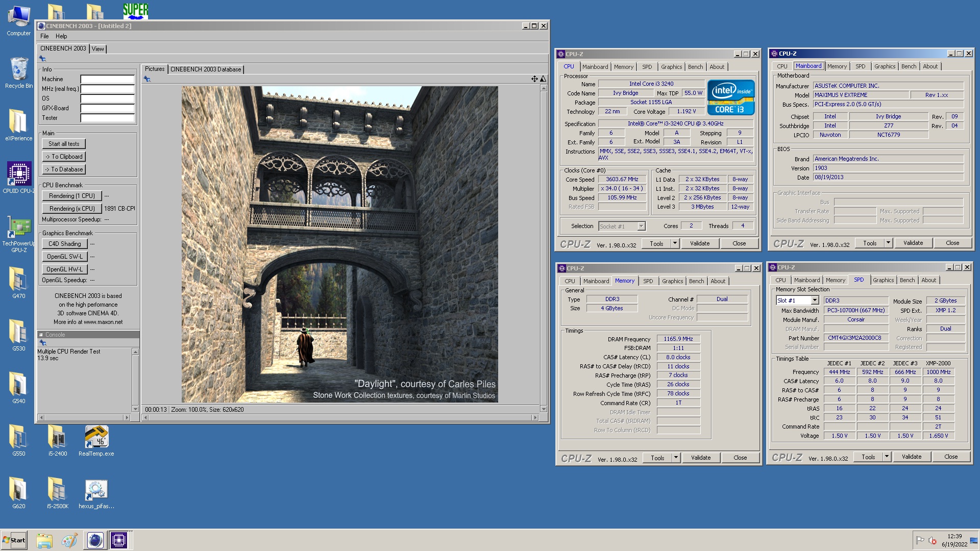Click the Intel Core i3 logo in CPU-Z
Screen dimensions: 980x551
731,98
